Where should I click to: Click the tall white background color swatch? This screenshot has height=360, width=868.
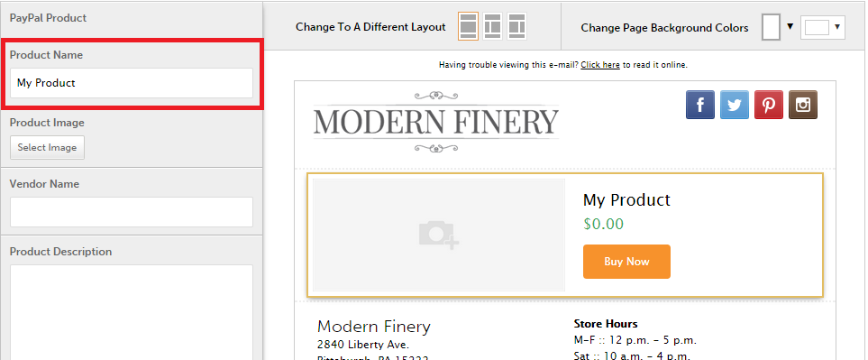click(772, 27)
